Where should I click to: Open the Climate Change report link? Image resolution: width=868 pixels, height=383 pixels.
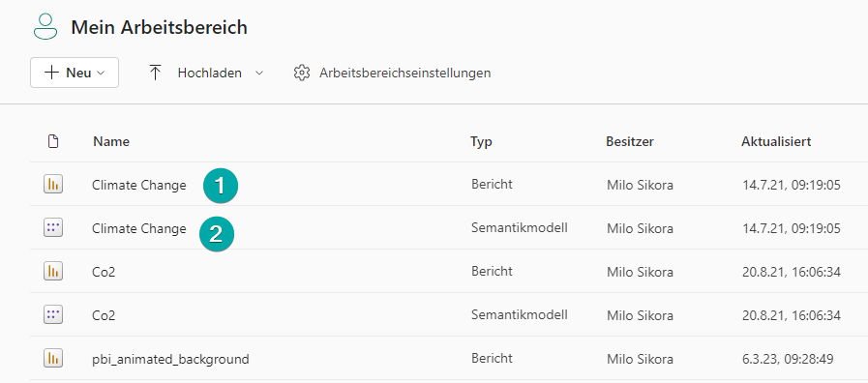click(139, 185)
